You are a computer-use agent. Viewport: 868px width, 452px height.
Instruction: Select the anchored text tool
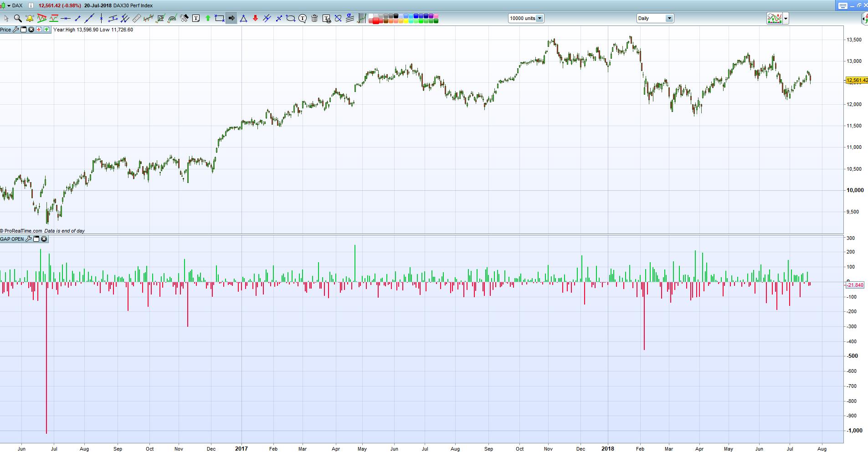tap(326, 19)
